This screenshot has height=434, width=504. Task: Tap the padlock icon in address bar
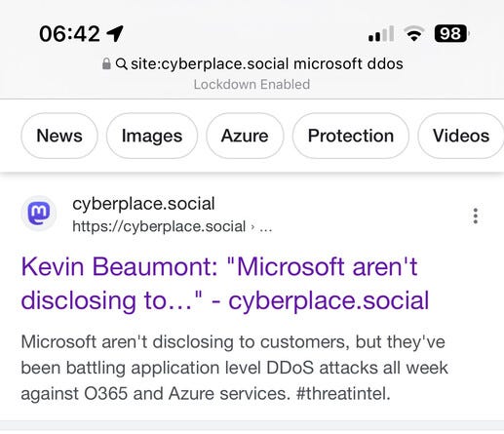[106, 63]
